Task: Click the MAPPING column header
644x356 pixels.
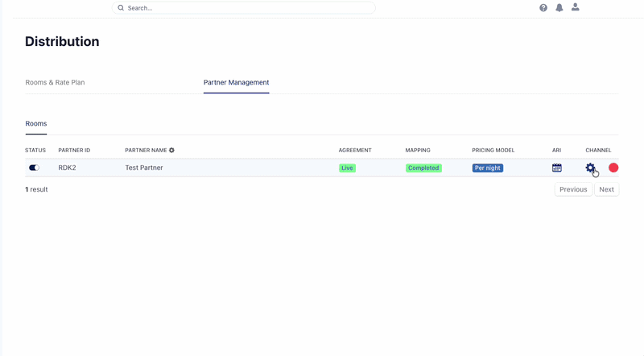Action: tap(418, 150)
